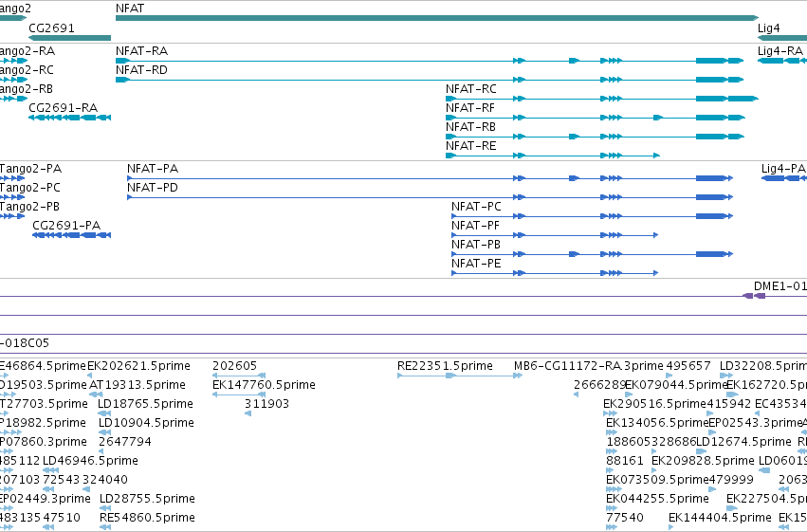Click the NFAT gene name label

click(x=130, y=9)
